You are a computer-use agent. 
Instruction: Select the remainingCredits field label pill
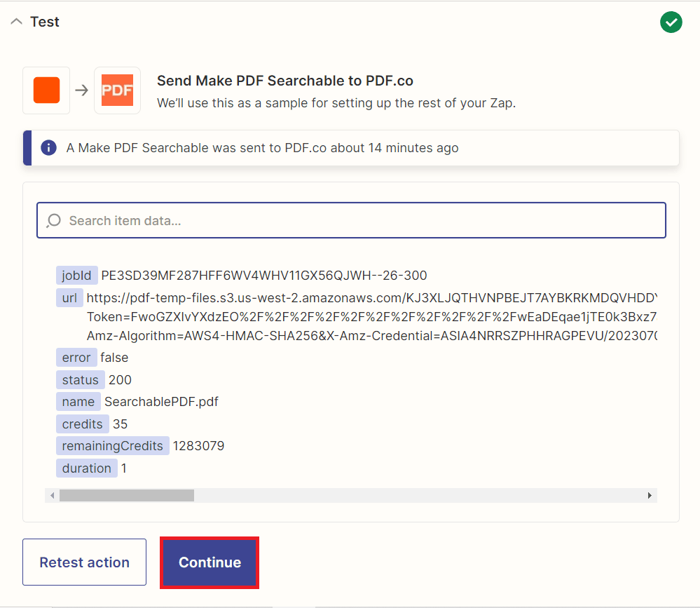pos(112,446)
